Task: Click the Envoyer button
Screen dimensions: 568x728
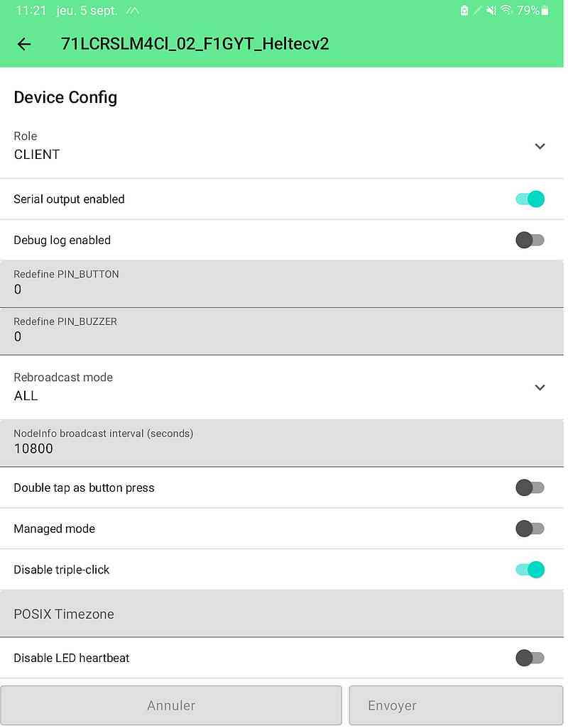Action: [456, 705]
